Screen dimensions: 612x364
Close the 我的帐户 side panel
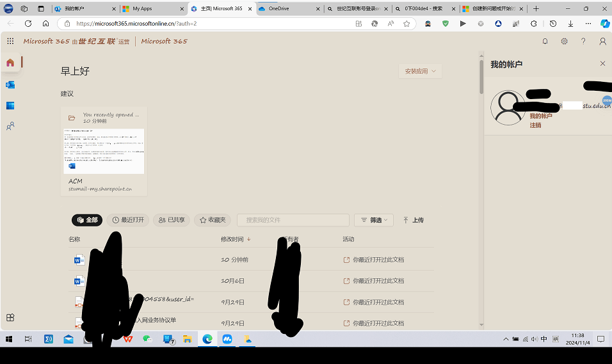(x=602, y=63)
